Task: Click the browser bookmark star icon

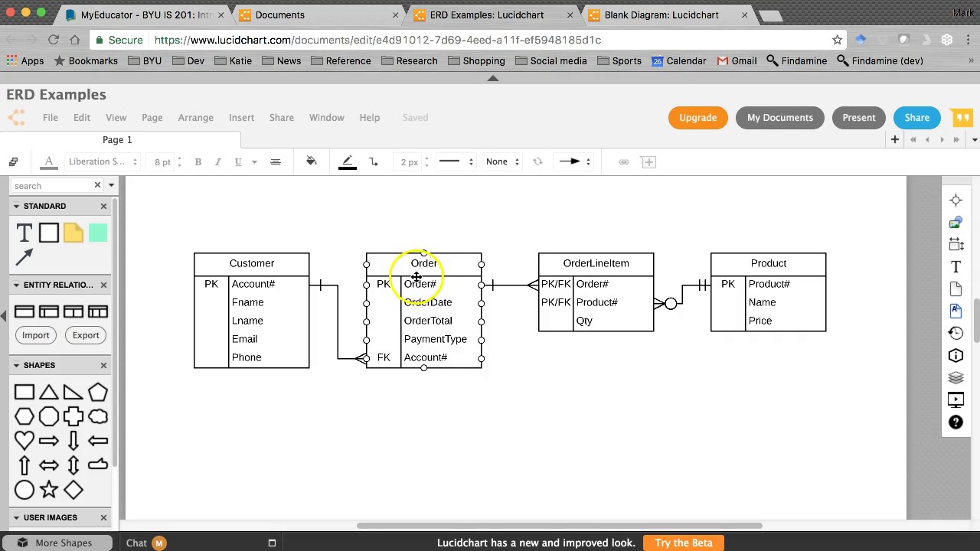Action: [x=837, y=40]
